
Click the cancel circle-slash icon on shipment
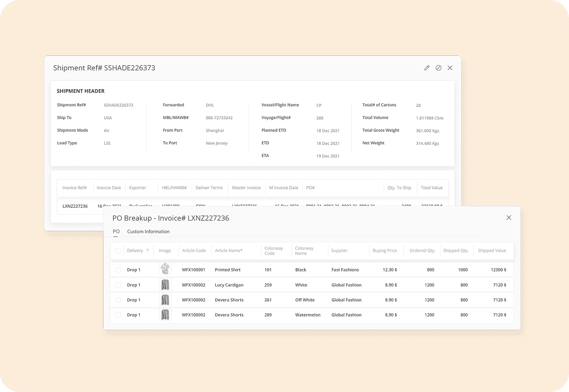439,68
